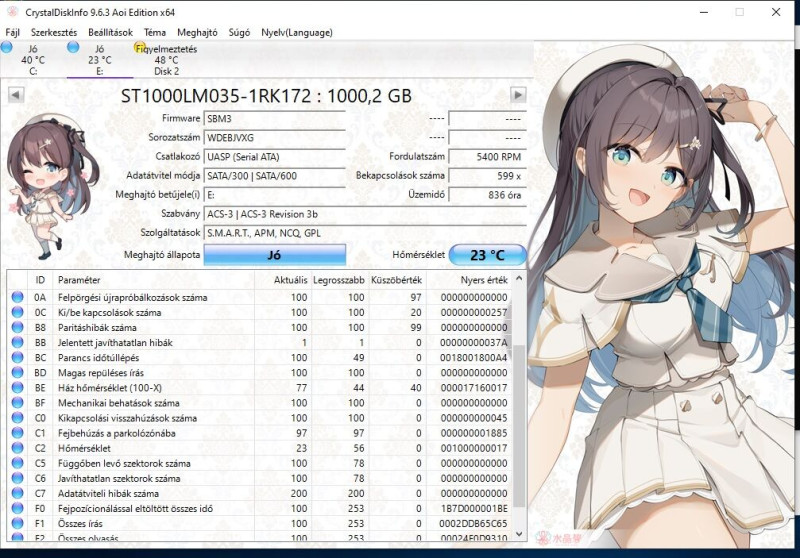800x558 pixels.
Task: Click the S.M.A.R.T., APM, NCQ, GPL features field
Action: (x=365, y=233)
